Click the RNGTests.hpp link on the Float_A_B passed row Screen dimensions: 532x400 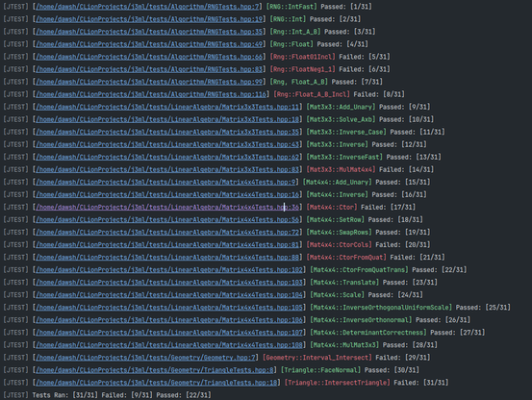coord(150,82)
